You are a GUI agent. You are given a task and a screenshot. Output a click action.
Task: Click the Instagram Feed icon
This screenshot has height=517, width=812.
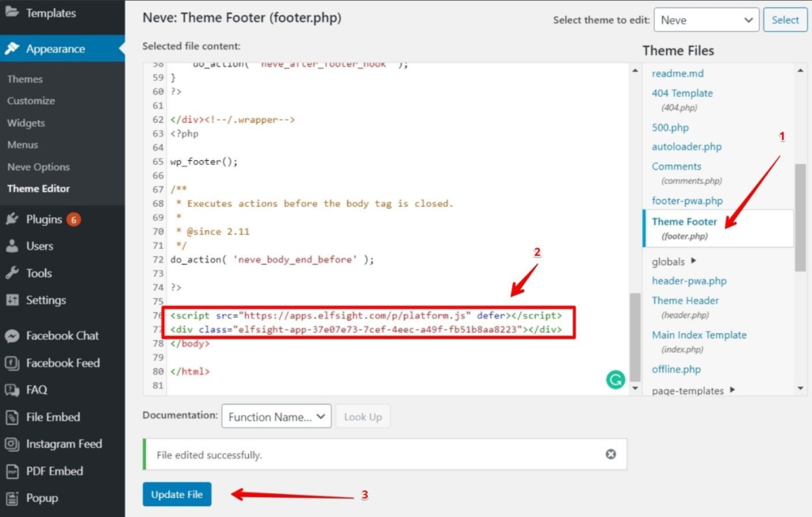pyautogui.click(x=12, y=444)
